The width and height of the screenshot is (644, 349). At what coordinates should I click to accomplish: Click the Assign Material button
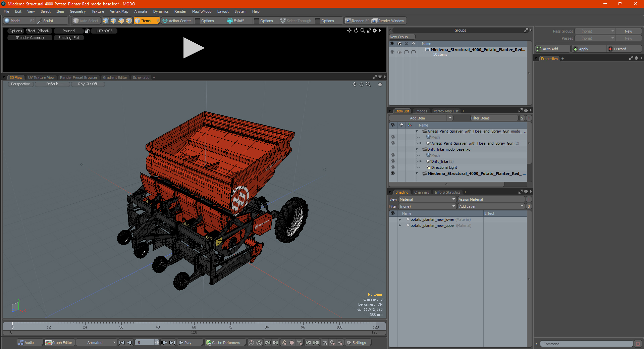click(491, 199)
